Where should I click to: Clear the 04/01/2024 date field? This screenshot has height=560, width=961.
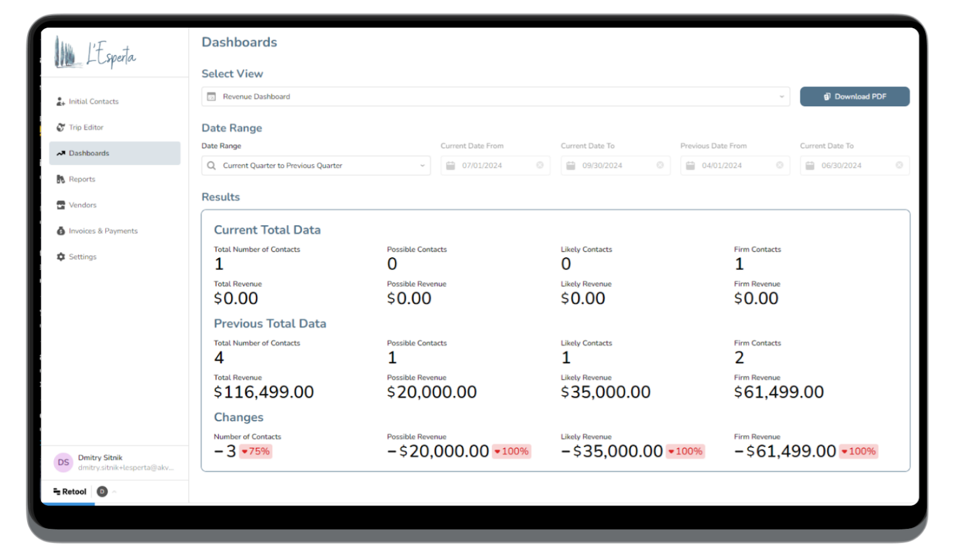(780, 165)
